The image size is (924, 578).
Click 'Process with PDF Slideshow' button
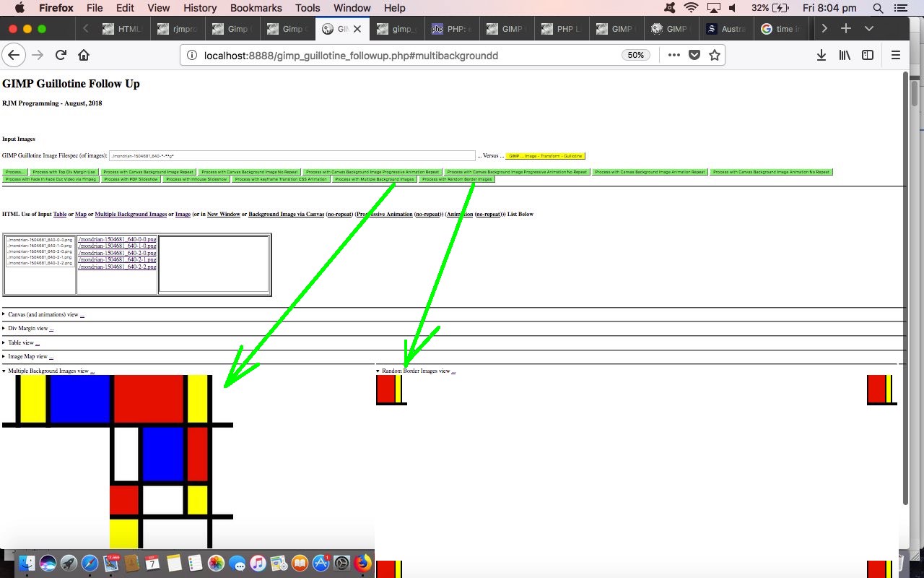pyautogui.click(x=131, y=179)
